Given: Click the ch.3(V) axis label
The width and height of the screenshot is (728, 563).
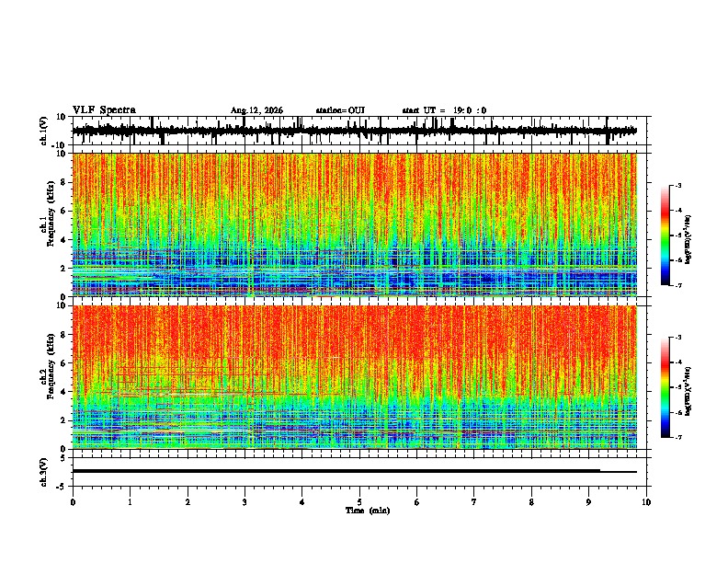Looking at the screenshot, I should pos(44,472).
